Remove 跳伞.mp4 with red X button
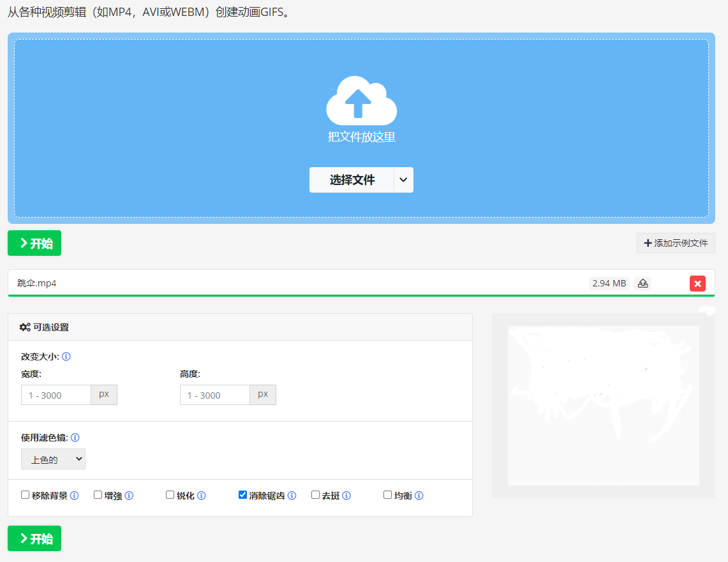Screen dimensions: 728x562 [697, 284]
